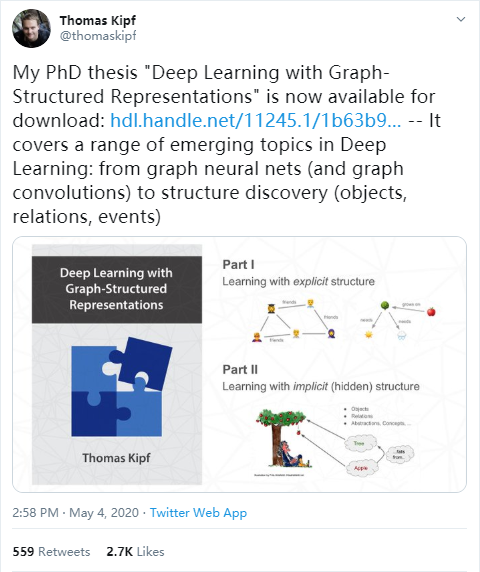View the 559 Retweets list

point(51,551)
